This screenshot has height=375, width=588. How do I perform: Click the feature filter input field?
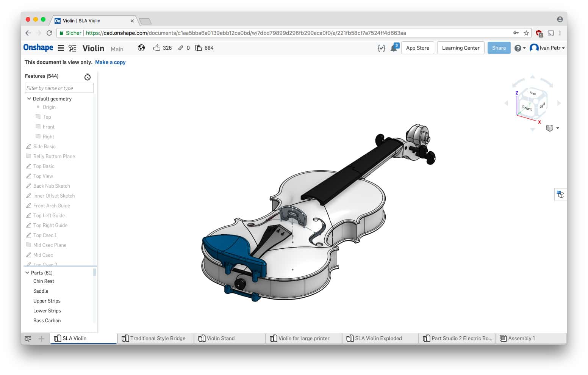pos(59,88)
